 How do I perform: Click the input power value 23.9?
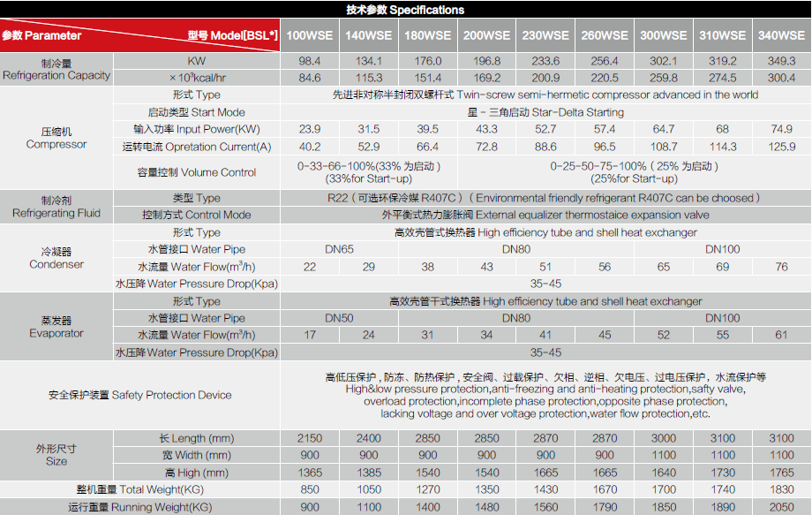[x=310, y=130]
